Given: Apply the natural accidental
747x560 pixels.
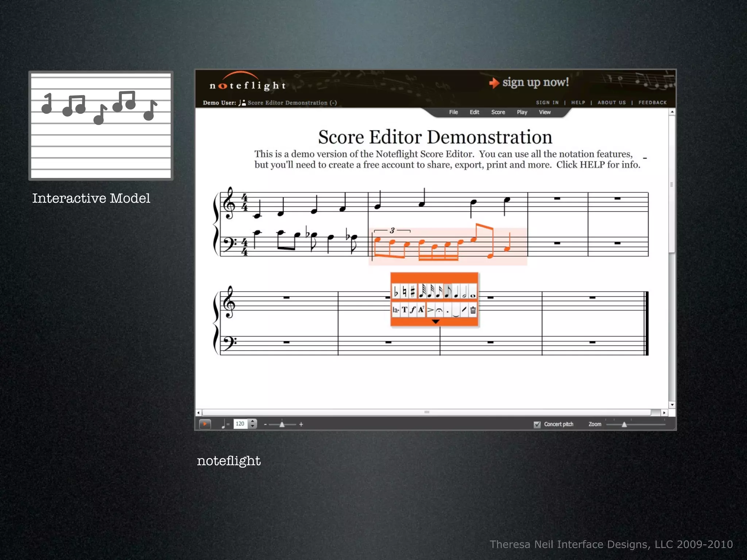Looking at the screenshot, I should [404, 292].
